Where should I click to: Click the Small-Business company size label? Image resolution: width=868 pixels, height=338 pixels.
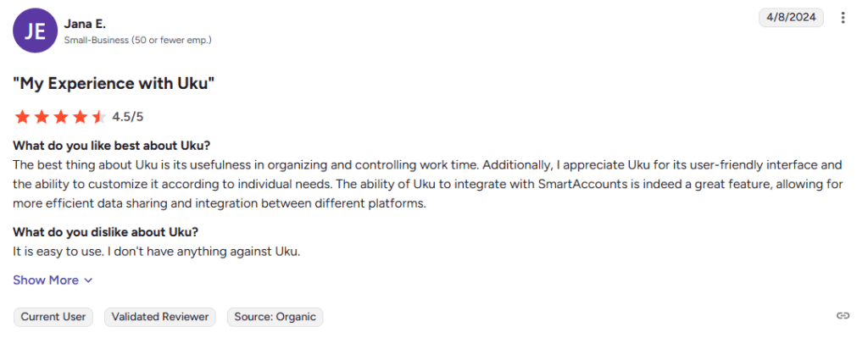pyautogui.click(x=138, y=41)
